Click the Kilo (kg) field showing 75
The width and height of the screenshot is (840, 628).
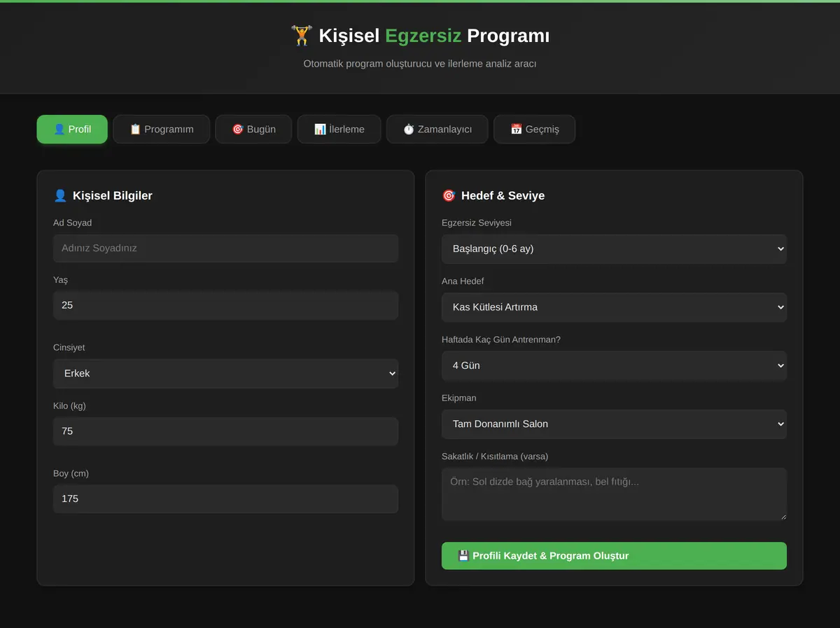(225, 431)
